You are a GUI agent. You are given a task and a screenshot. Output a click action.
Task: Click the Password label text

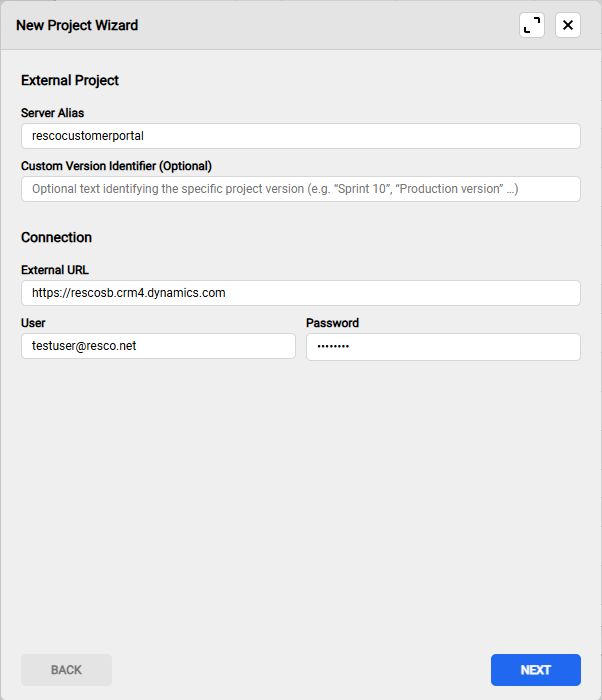click(x=332, y=323)
